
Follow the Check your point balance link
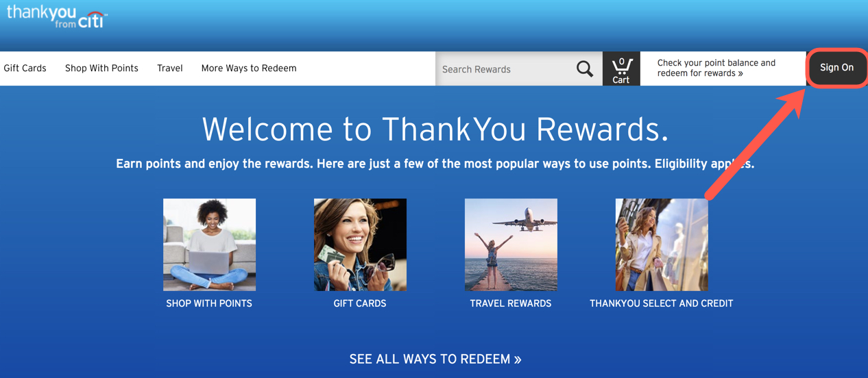[x=716, y=68]
